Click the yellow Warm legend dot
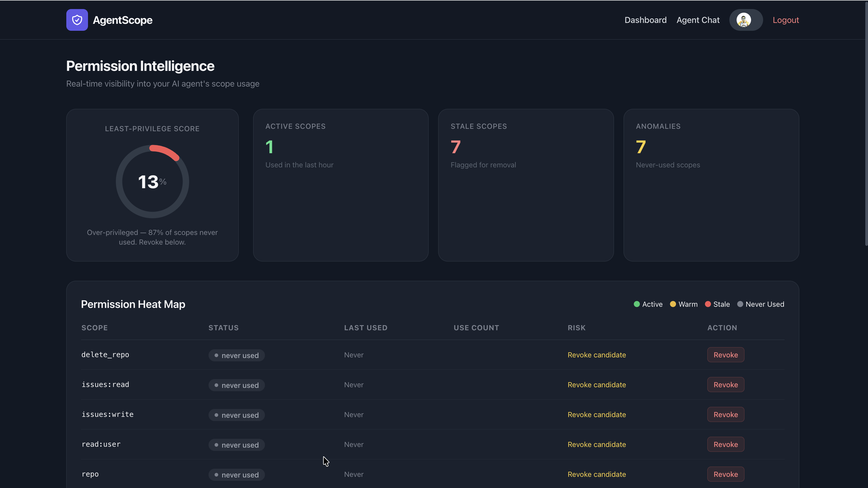The height and width of the screenshot is (488, 868). pos(673,304)
